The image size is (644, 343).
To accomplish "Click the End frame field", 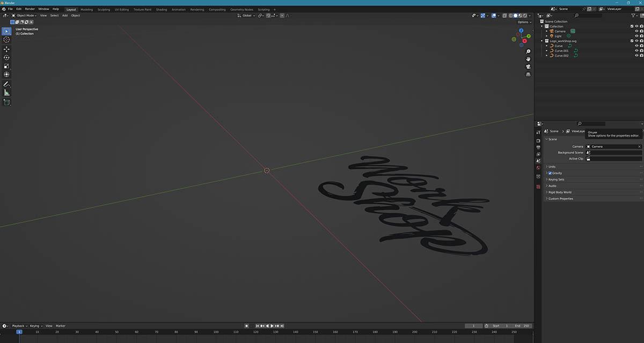I will coord(522,326).
